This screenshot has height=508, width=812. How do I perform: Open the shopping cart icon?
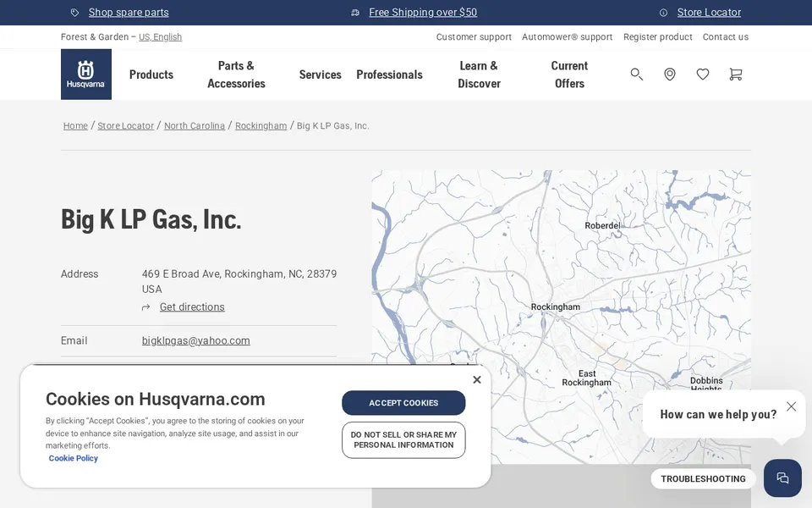coord(735,75)
